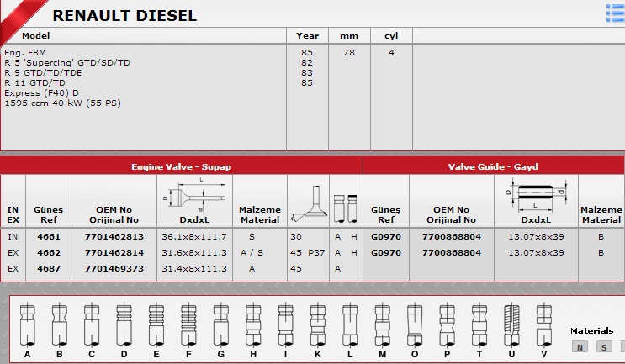Choose valve stem type E icon
625x364 pixels.
pos(156,325)
